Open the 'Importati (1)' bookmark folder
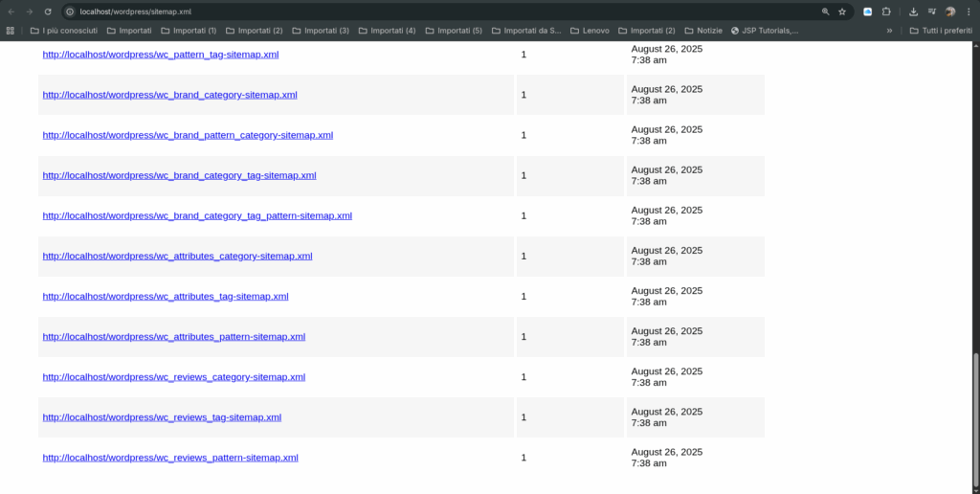This screenshot has width=980, height=494. 189,30
